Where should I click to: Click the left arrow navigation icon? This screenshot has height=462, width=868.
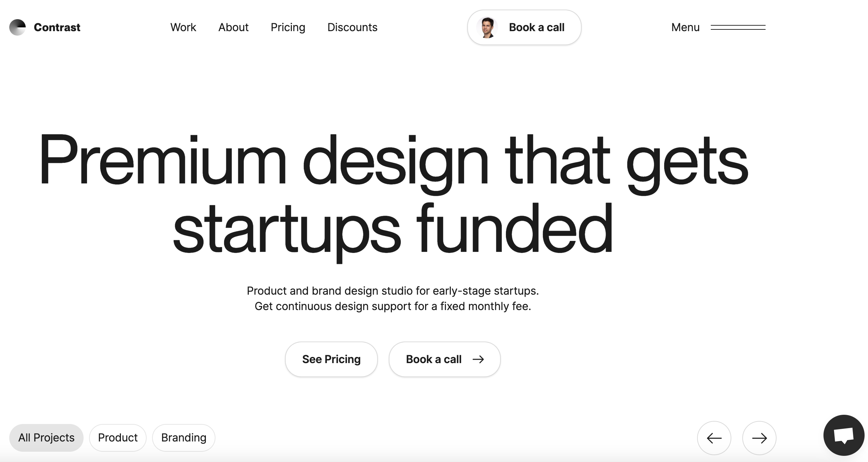714,437
